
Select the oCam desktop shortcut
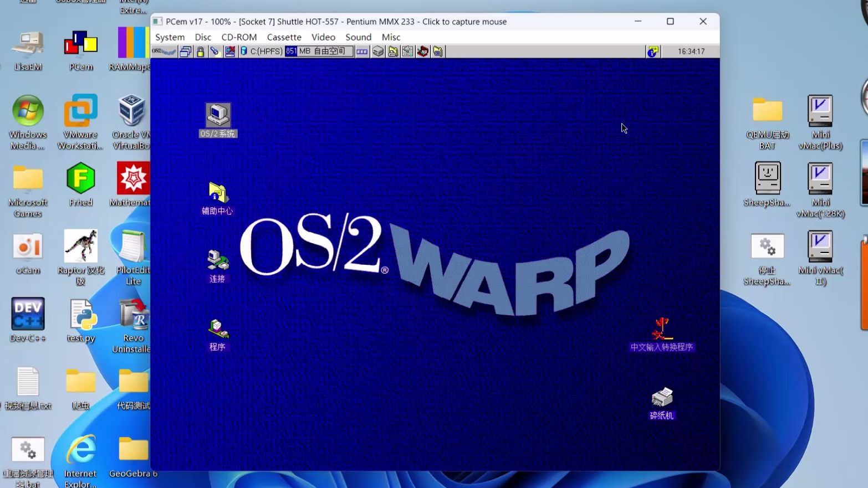[x=28, y=254]
